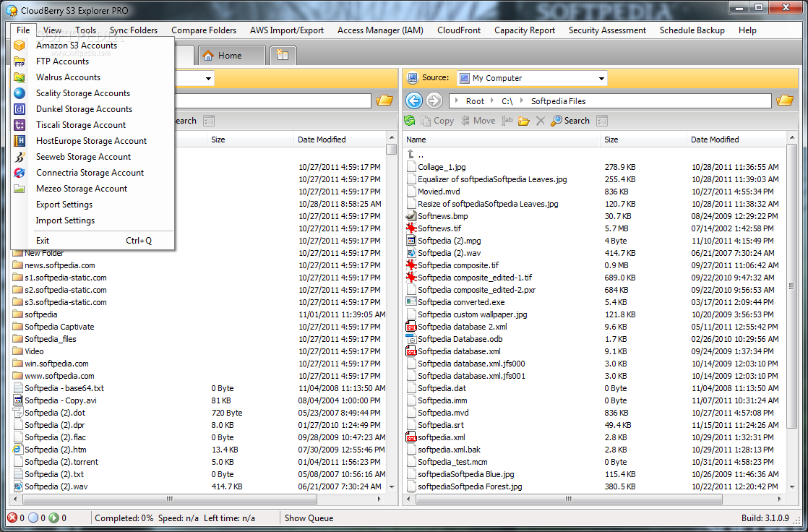Open Schedule Backup menu

[692, 30]
